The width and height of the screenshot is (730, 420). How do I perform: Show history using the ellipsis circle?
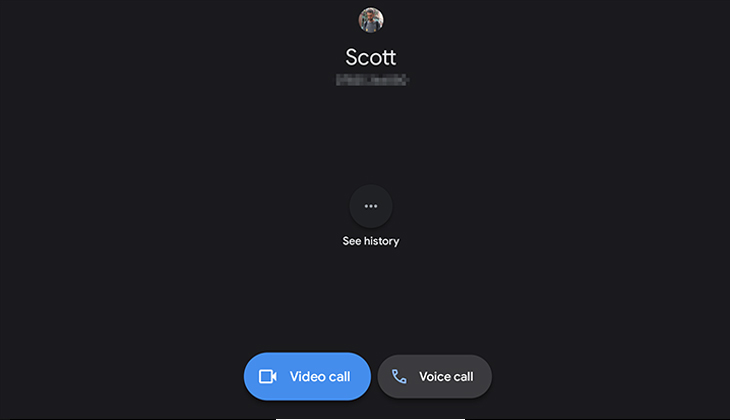pyautogui.click(x=371, y=206)
